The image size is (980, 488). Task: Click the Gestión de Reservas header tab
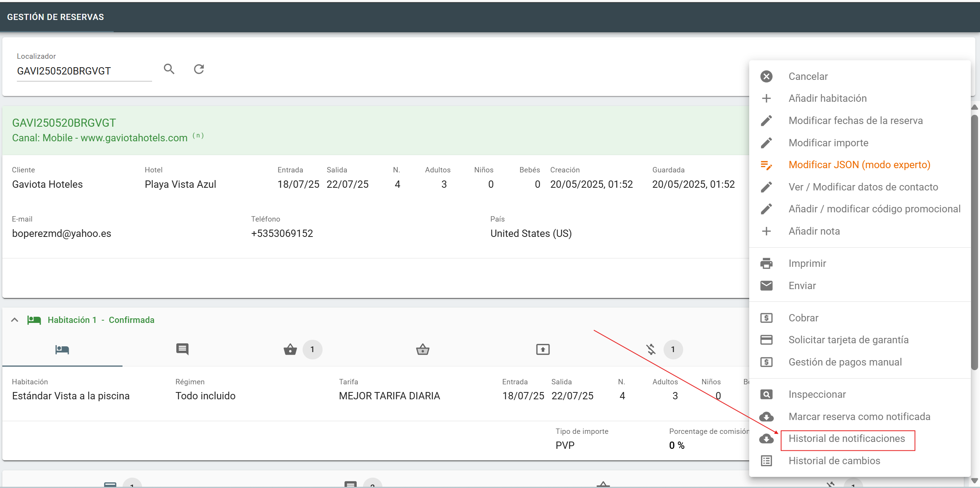pos(56,17)
